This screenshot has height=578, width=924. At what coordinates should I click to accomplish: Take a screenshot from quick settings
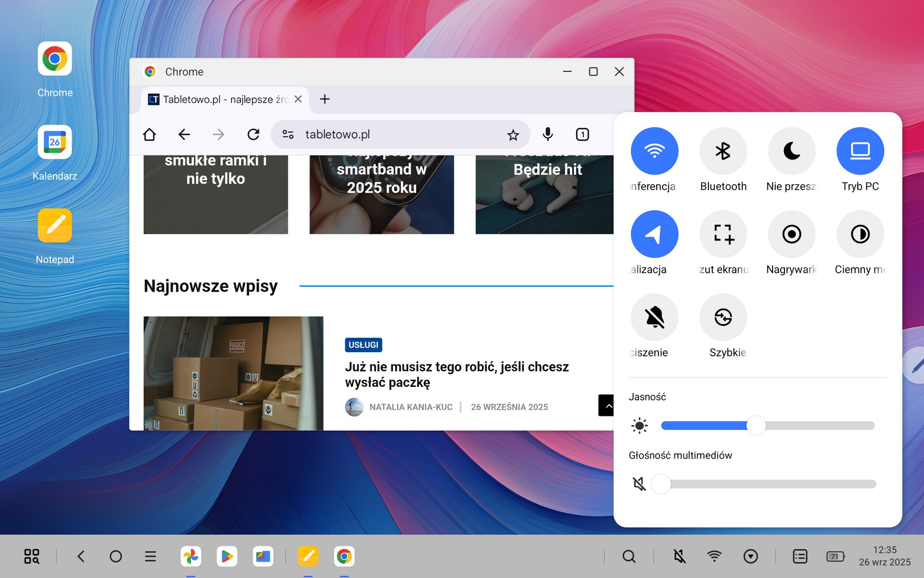click(x=723, y=234)
